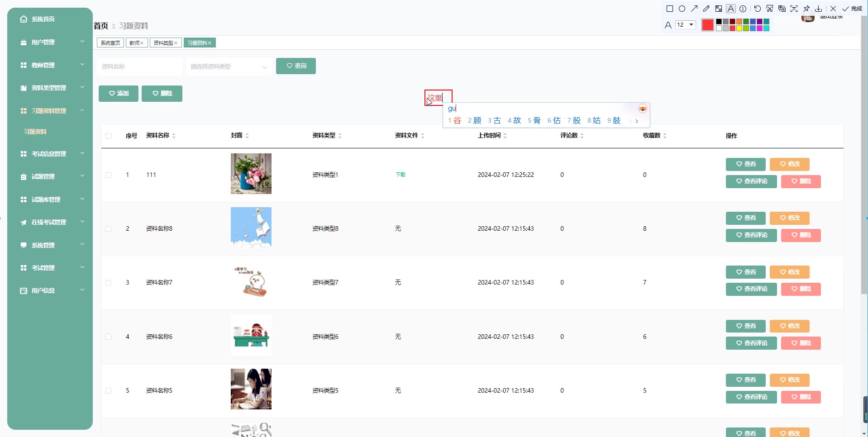Sort table by 资料名称 column arrows
The image size is (868, 437).
[x=174, y=136]
